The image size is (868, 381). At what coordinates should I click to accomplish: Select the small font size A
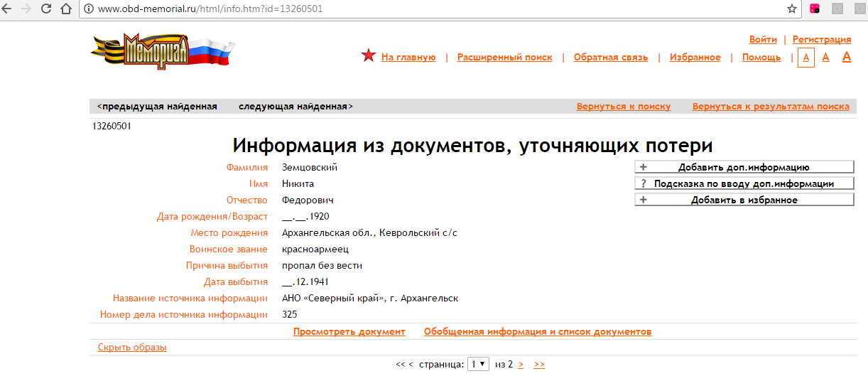(805, 58)
